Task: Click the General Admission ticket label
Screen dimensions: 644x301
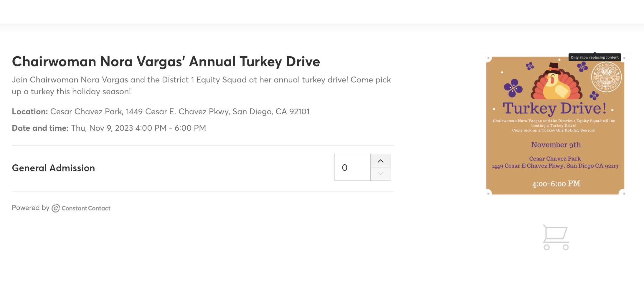Action: click(x=53, y=168)
